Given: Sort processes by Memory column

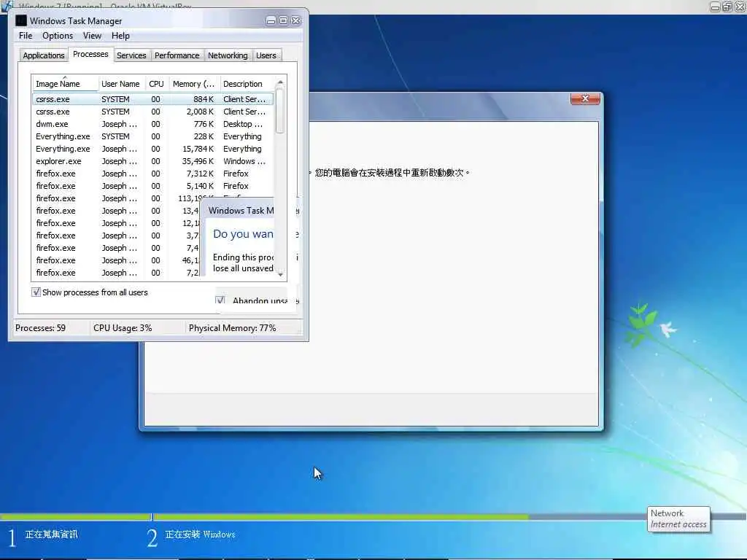Looking at the screenshot, I should [194, 84].
